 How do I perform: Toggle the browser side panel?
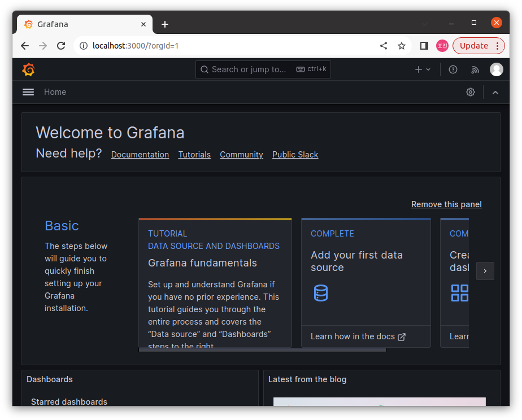coord(424,46)
